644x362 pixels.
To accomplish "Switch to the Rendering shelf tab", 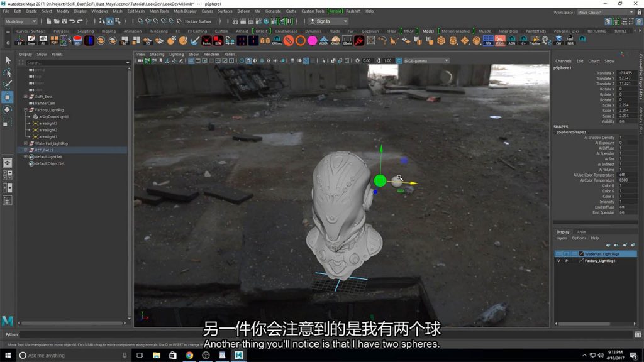I will (x=158, y=31).
